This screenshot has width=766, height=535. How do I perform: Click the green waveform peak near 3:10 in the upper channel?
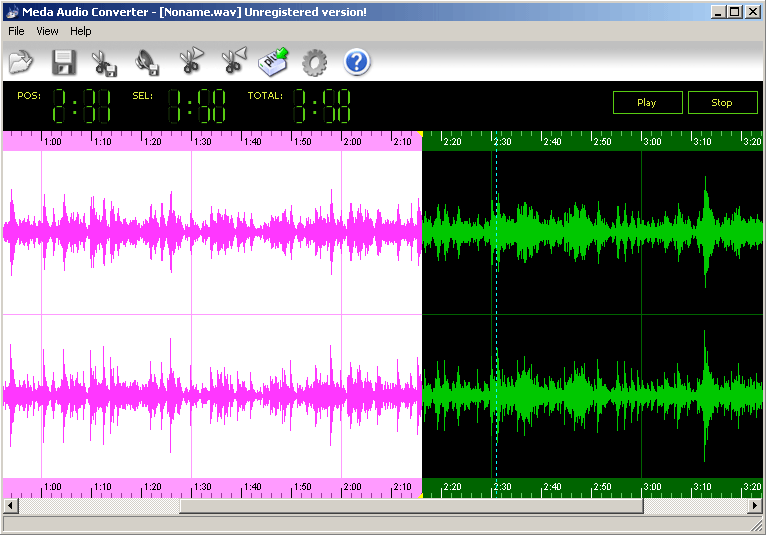pos(705,230)
